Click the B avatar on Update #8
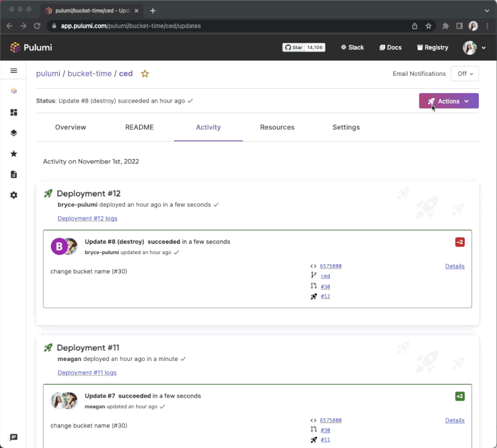Image resolution: width=497 pixels, height=448 pixels. click(59, 246)
